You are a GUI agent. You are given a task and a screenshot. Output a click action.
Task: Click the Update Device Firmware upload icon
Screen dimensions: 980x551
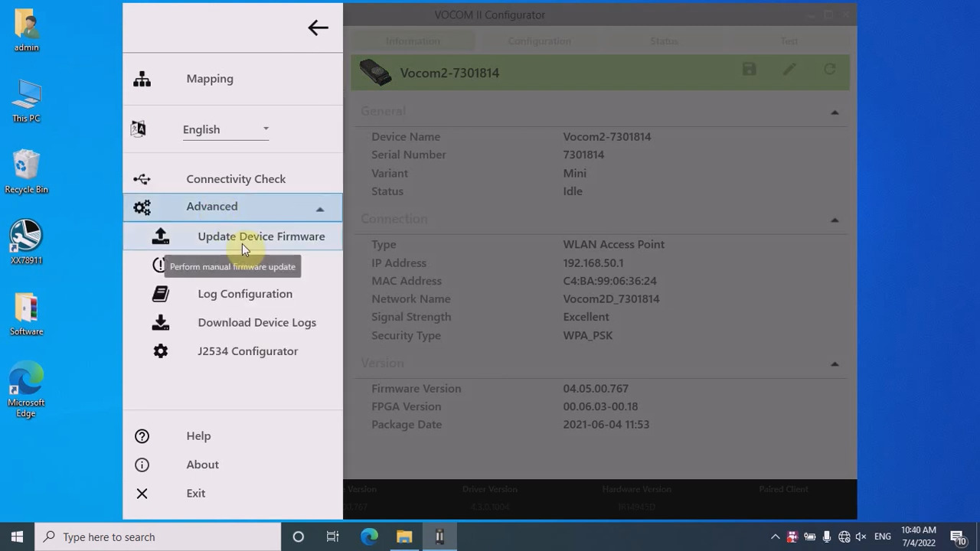[160, 236]
